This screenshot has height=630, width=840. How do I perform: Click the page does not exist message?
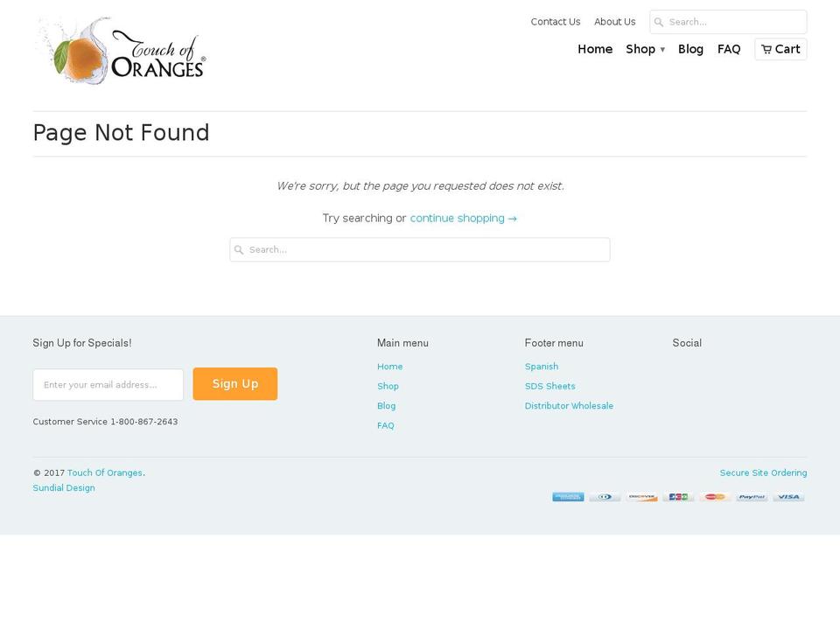coord(420,186)
